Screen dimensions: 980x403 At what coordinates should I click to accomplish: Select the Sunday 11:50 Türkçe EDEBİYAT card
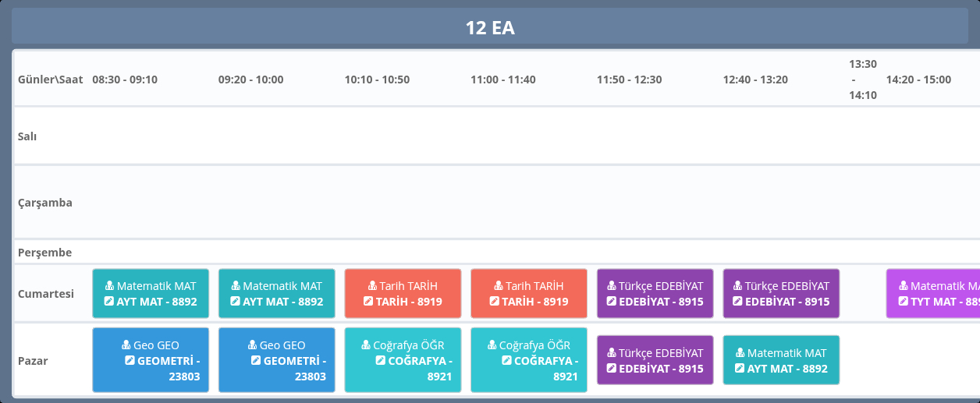[x=655, y=360]
